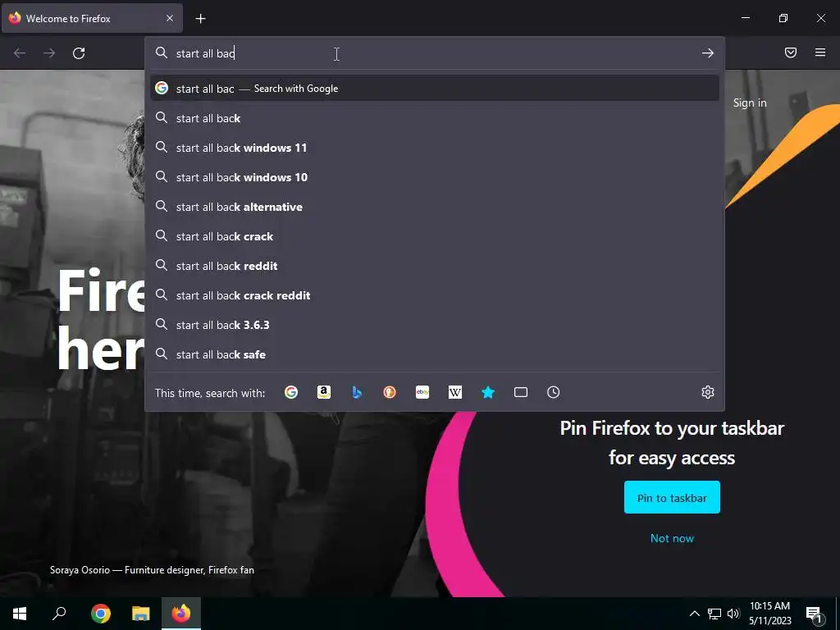840x630 pixels.
Task: Choose suggestion 'start all back crack reddit'
Action: click(435, 295)
